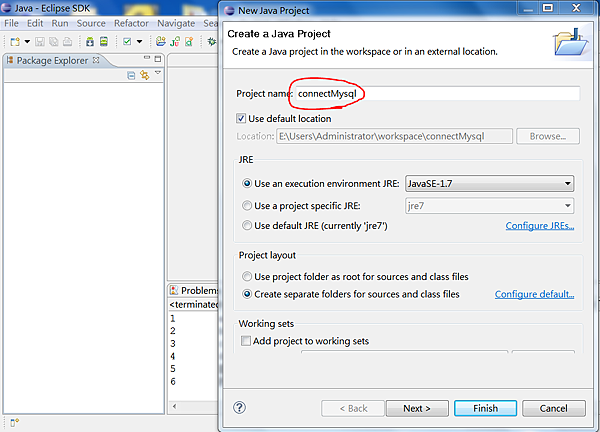This screenshot has width=600, height=432.
Task: Open the New wizard dropdown arrow
Action: tap(27, 42)
